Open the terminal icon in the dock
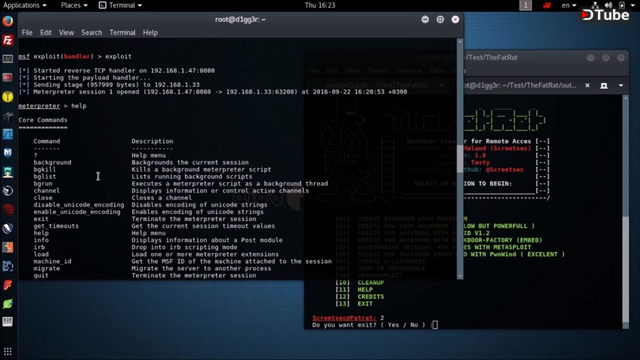This screenshot has width=640, height=360. [8, 59]
